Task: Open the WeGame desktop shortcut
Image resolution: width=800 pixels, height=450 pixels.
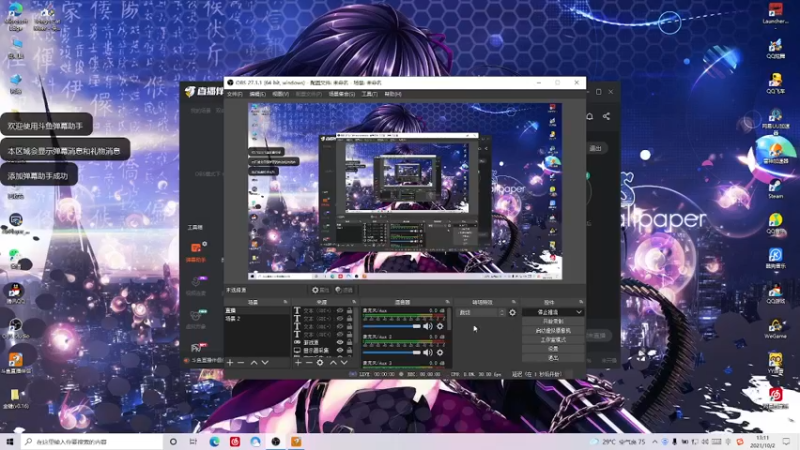Action: 776,328
